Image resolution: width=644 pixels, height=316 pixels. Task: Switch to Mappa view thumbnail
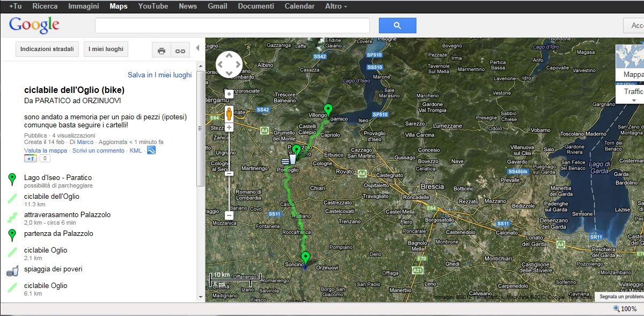(x=630, y=63)
